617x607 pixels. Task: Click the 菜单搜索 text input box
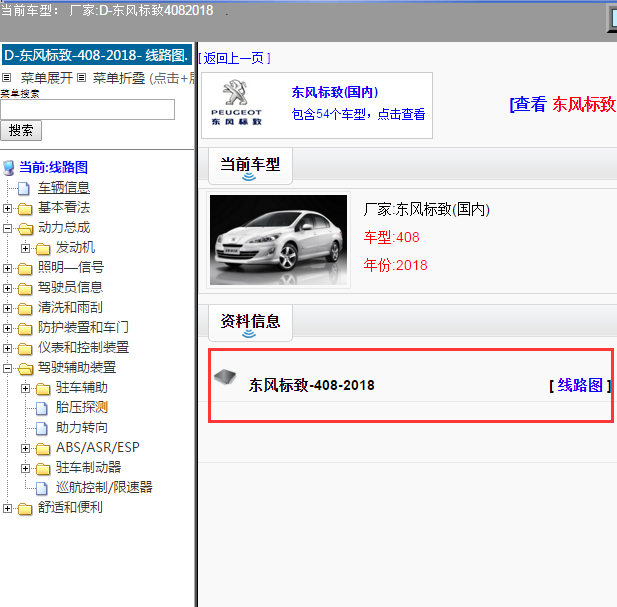point(87,109)
